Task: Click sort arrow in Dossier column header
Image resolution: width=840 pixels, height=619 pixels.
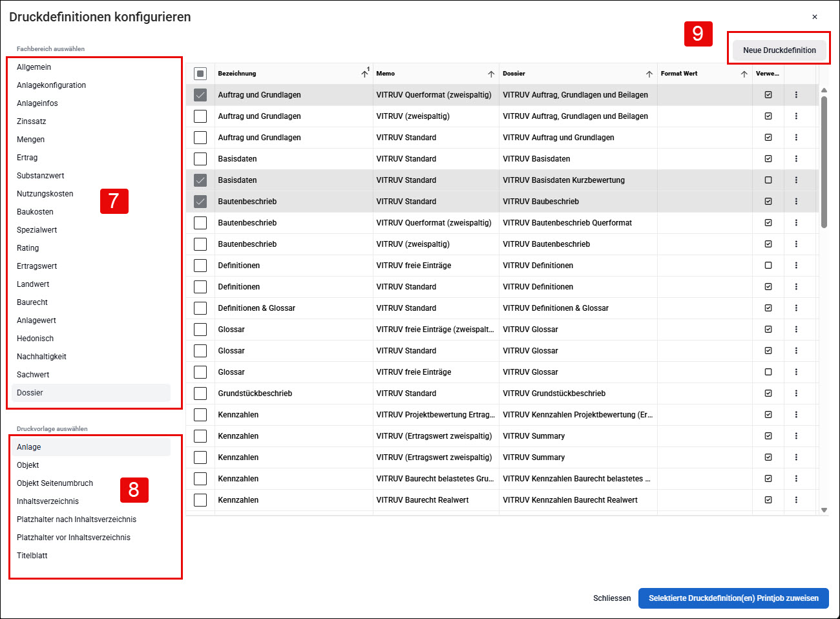Action: click(x=649, y=74)
